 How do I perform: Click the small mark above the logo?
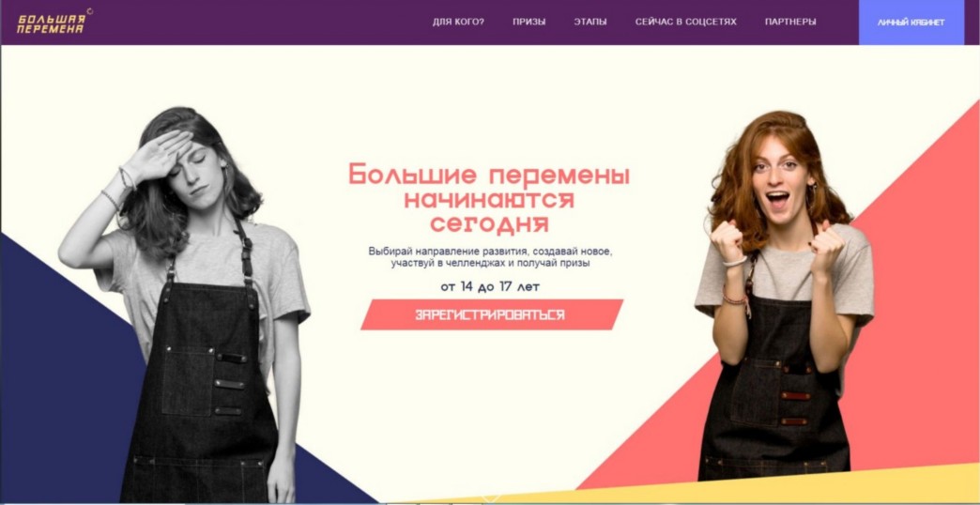(89, 10)
